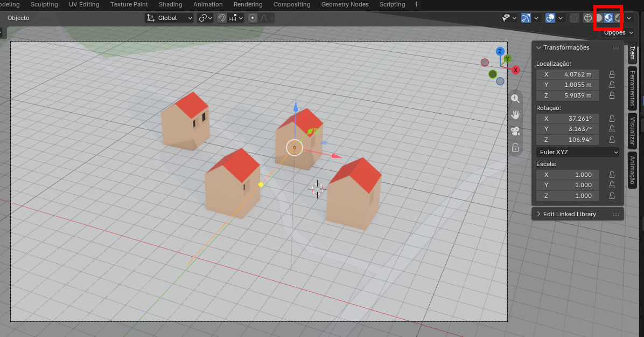644x337 pixels.
Task: Switch to Compositing workspace tab
Action: click(292, 4)
